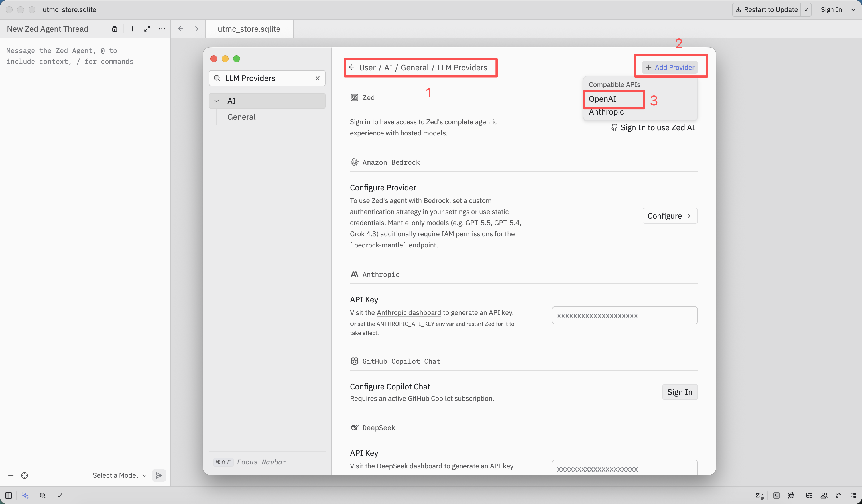This screenshot has width=862, height=504.
Task: Open the collaboration people panel icon
Action: (824, 495)
